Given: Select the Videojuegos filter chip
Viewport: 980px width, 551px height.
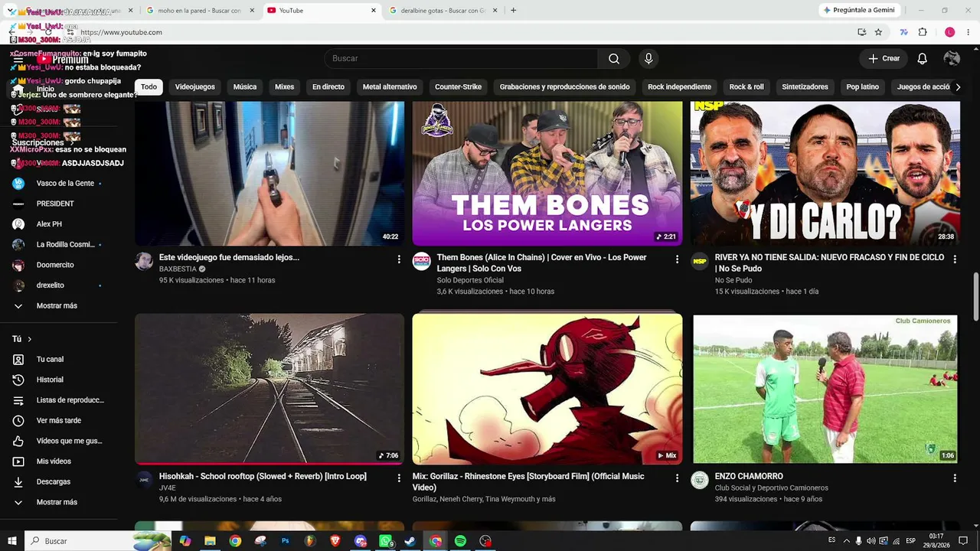Looking at the screenshot, I should [x=195, y=87].
